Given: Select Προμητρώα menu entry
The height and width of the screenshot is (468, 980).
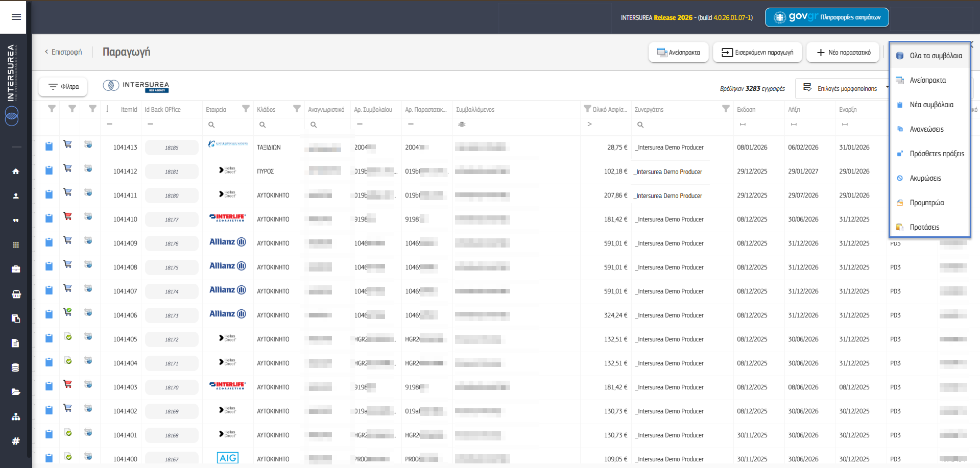Looking at the screenshot, I should tap(926, 203).
